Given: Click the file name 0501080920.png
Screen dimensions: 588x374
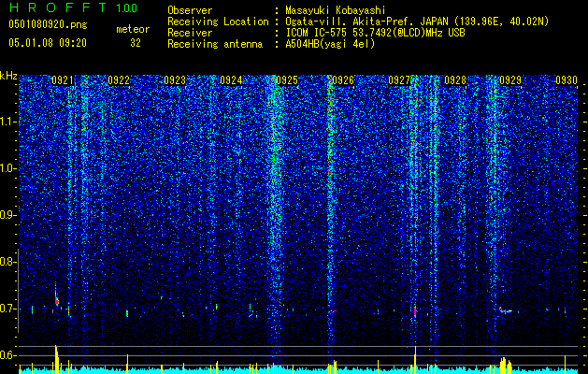Looking at the screenshot, I should click(48, 24).
